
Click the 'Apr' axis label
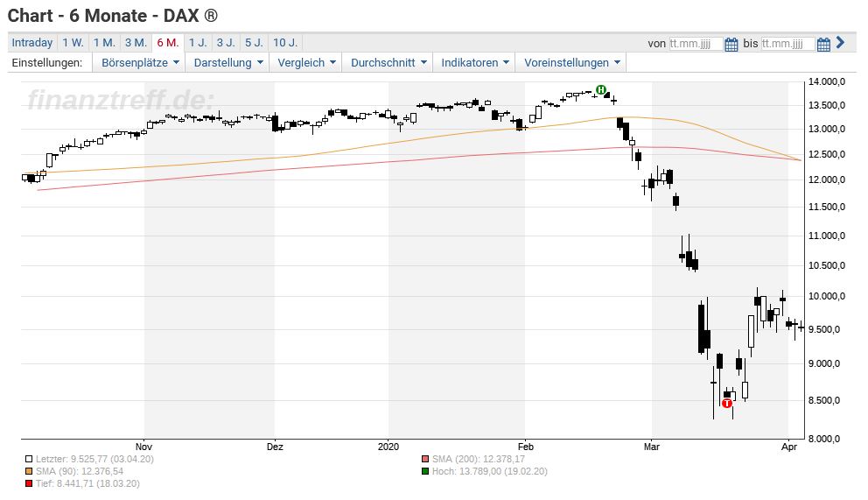[789, 447]
